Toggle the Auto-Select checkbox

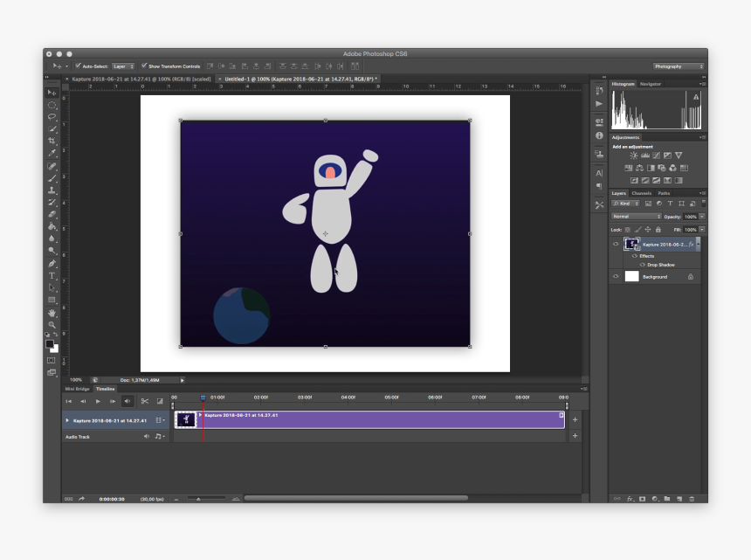78,66
